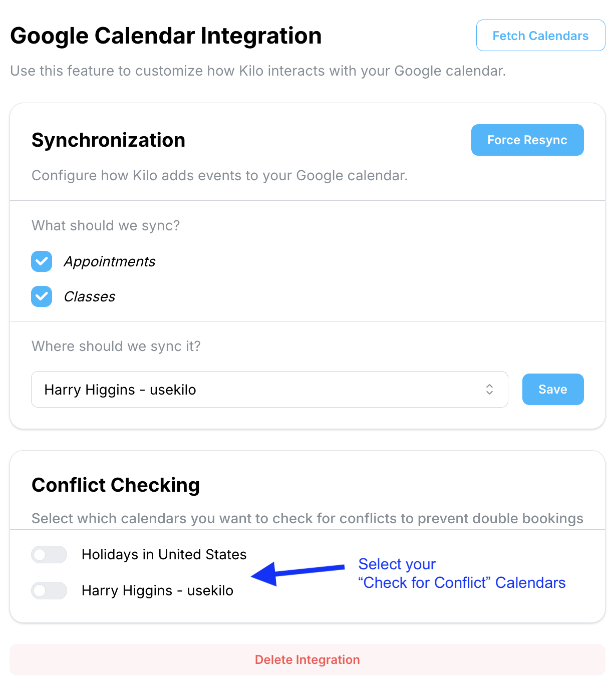Screen dimensions: 616x694
Task: Delete the Google Calendar integration
Action: click(x=307, y=659)
